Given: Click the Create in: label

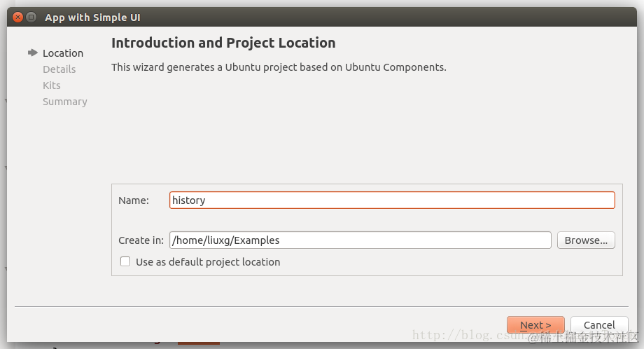Looking at the screenshot, I should [x=141, y=240].
